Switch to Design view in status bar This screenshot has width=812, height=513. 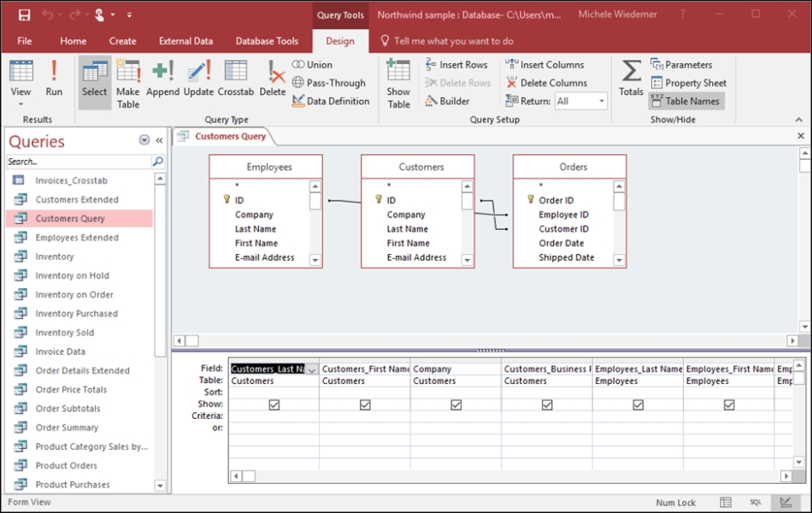point(786,502)
